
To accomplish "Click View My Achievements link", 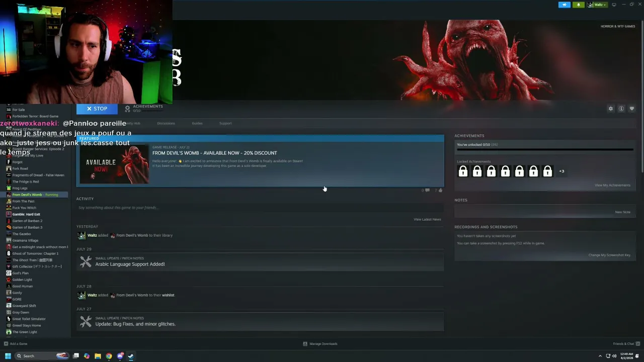I will [612, 185].
